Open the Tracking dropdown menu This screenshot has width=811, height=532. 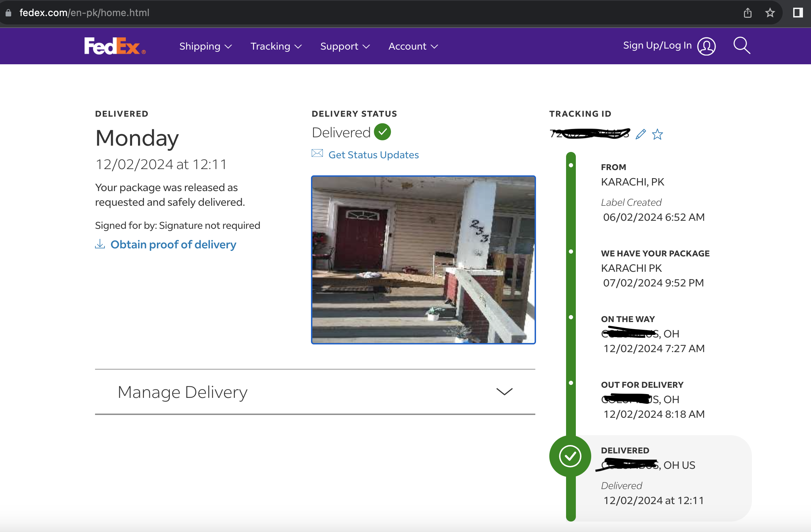[276, 46]
